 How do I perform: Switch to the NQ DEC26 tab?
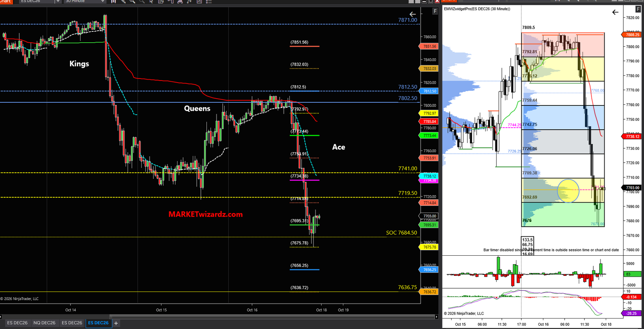click(x=44, y=323)
